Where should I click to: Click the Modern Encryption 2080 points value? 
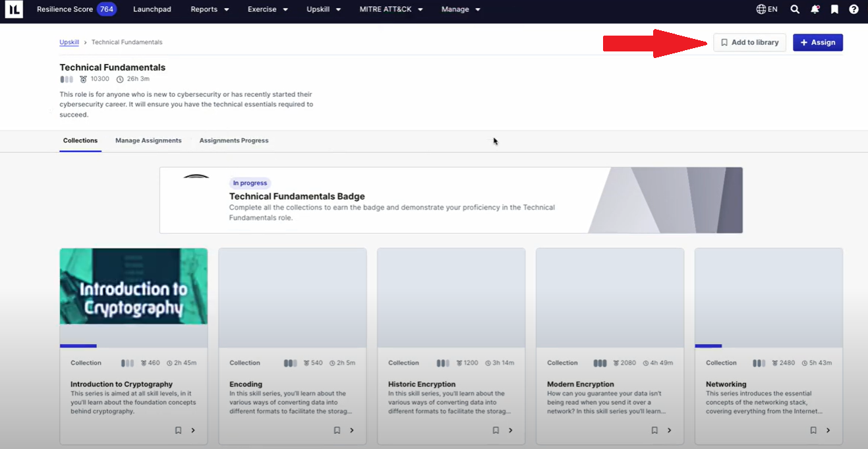[628, 363]
